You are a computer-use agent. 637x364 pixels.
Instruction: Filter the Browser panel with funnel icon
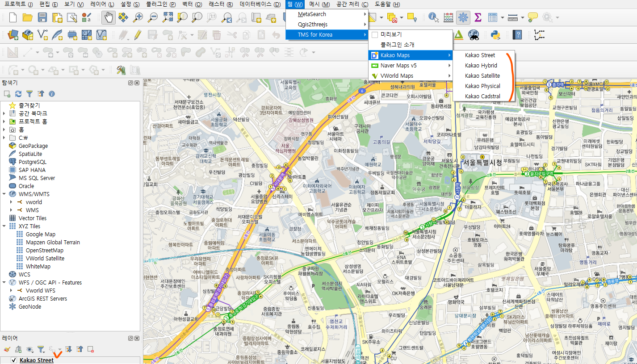pyautogui.click(x=29, y=93)
